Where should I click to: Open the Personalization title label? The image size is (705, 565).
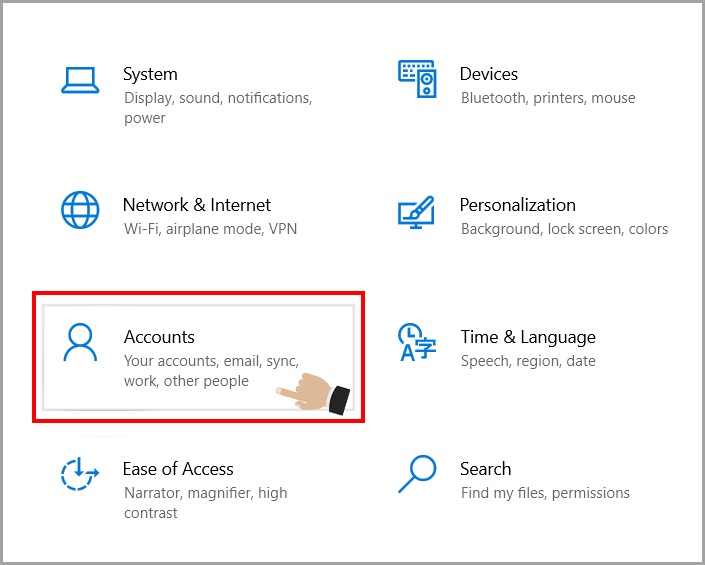517,205
